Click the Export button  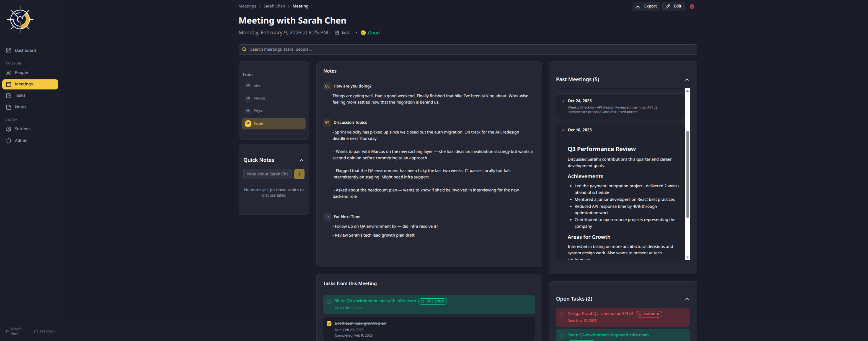(x=646, y=6)
